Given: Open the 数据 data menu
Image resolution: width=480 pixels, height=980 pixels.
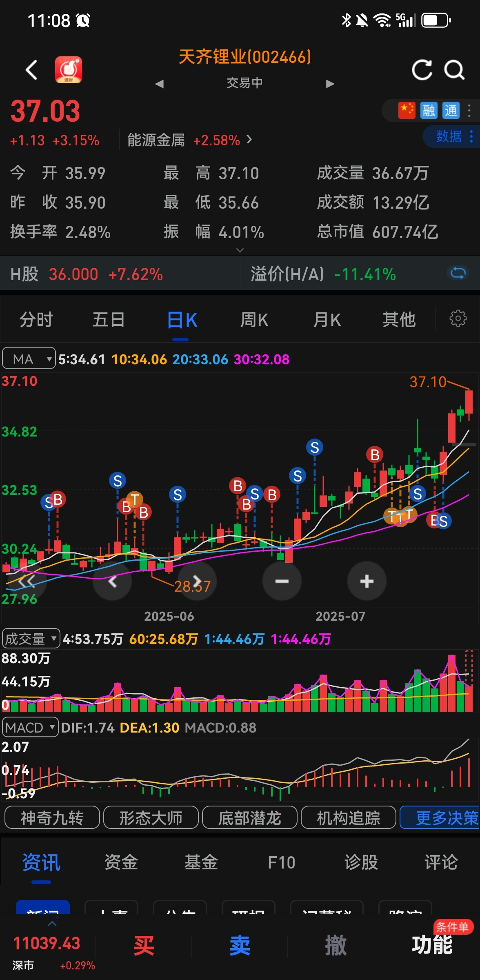Looking at the screenshot, I should pyautogui.click(x=451, y=136).
